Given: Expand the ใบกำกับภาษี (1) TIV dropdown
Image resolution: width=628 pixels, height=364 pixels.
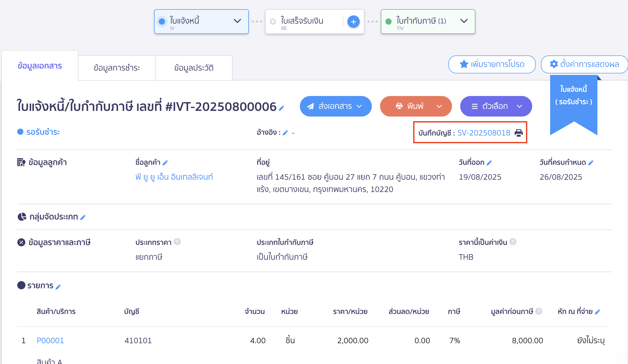Looking at the screenshot, I should pos(464,21).
